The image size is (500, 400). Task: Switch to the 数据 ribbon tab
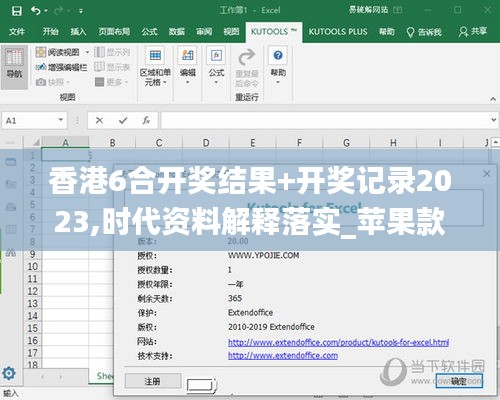[x=177, y=32]
